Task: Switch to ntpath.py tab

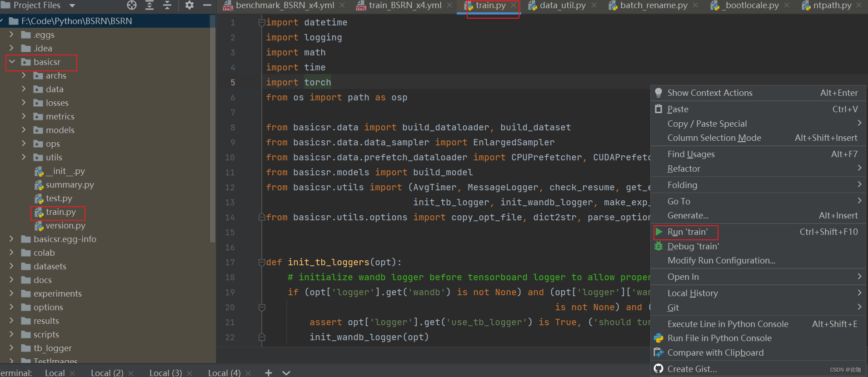Action: 832,5
